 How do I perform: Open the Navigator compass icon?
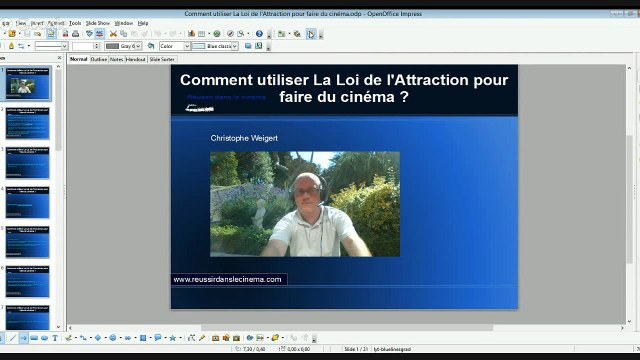pos(230,33)
